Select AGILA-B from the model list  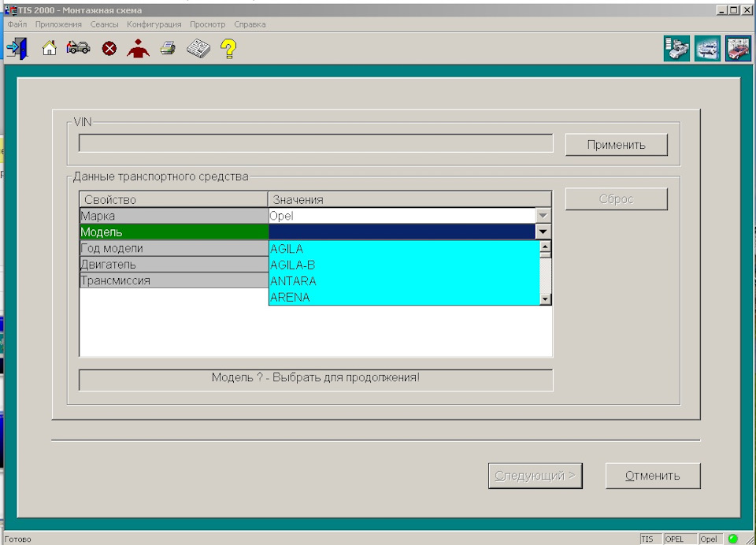tap(404, 265)
